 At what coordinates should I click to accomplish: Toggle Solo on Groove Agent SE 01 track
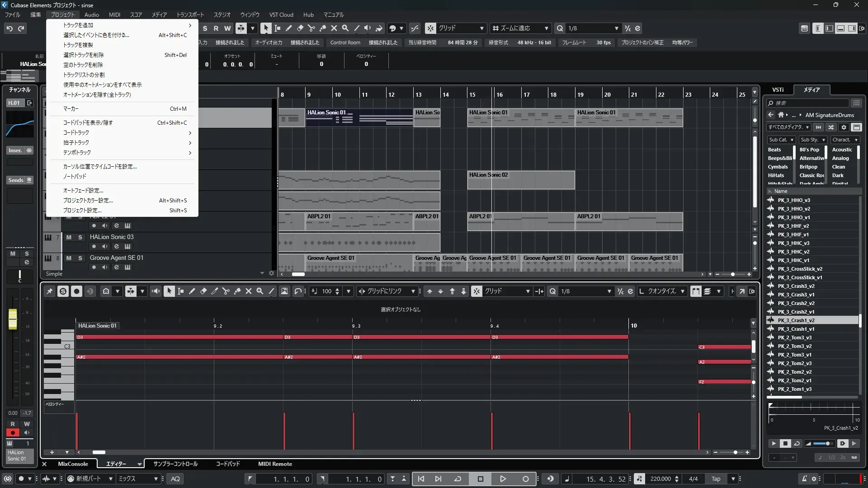coord(80,258)
